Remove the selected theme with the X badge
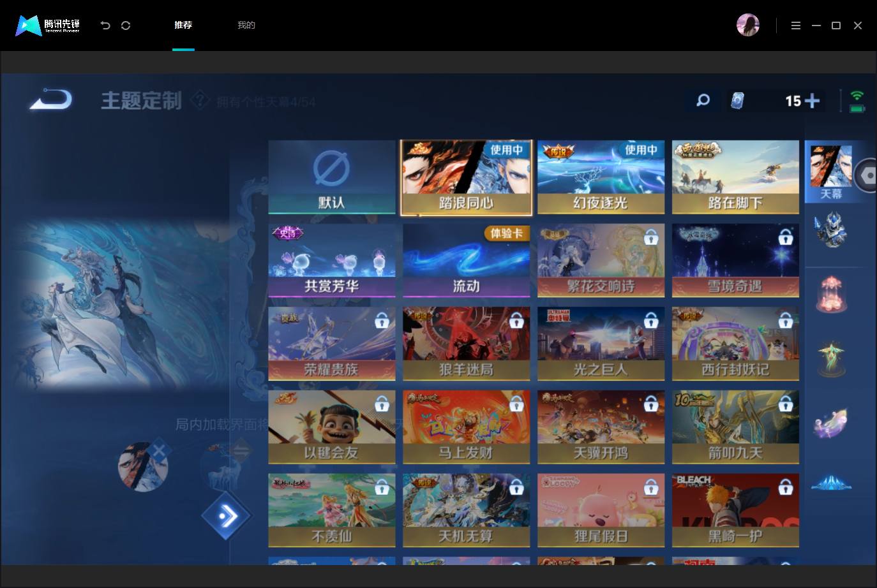 (x=159, y=451)
